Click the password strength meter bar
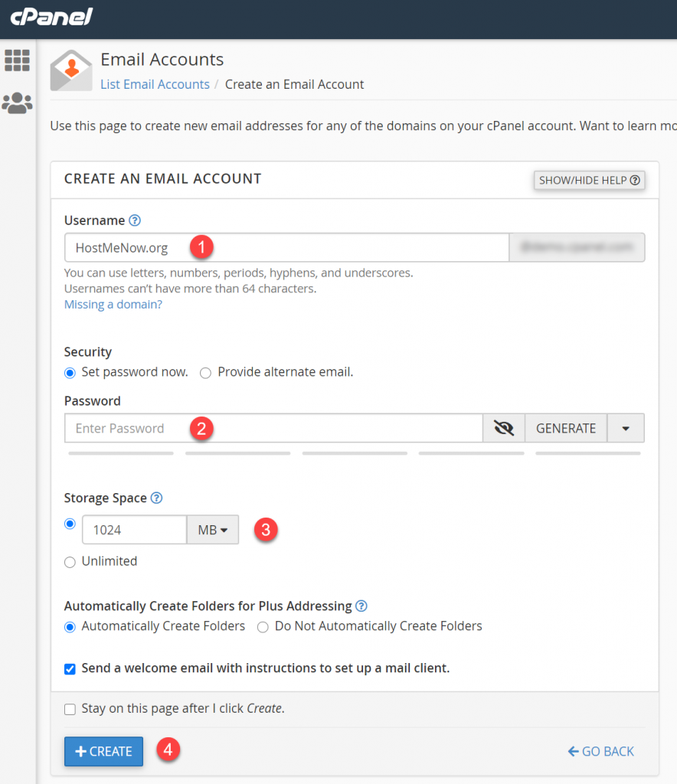Image resolution: width=677 pixels, height=784 pixels. (x=120, y=452)
